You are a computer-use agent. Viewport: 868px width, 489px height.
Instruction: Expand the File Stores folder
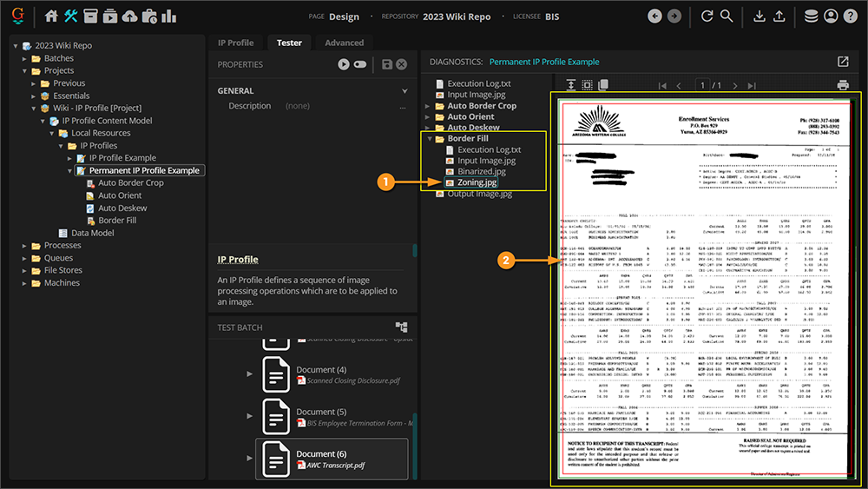tap(24, 271)
